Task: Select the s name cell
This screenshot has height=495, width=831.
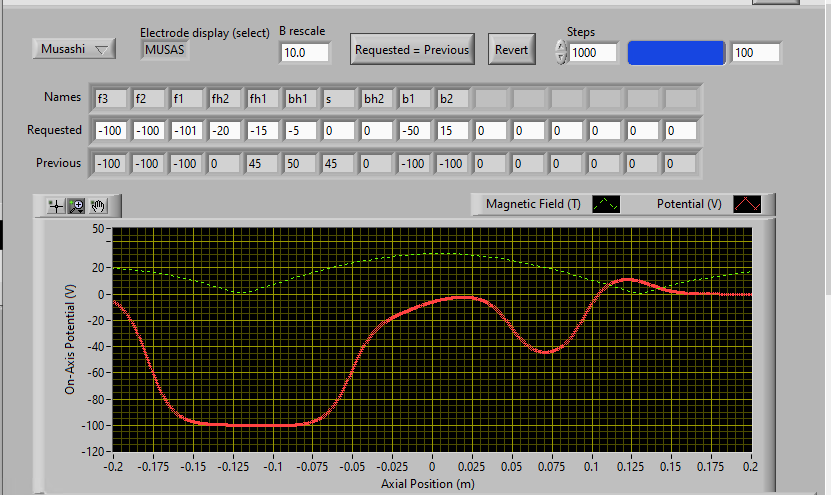Action: pos(339,99)
